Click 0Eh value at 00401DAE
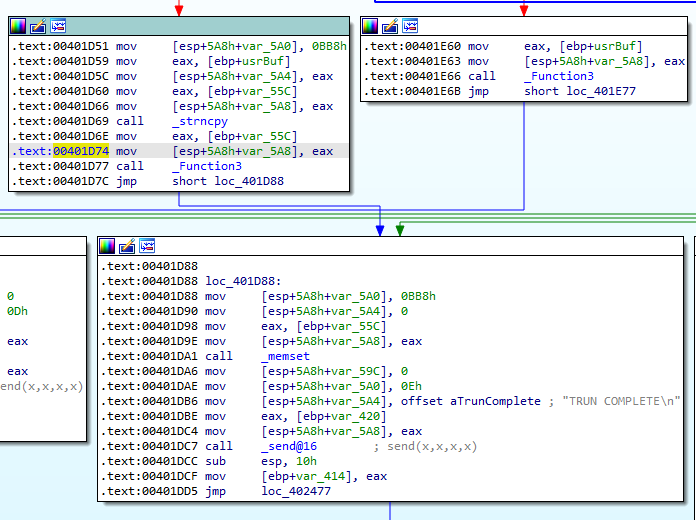This screenshot has height=520, width=696. coord(411,386)
